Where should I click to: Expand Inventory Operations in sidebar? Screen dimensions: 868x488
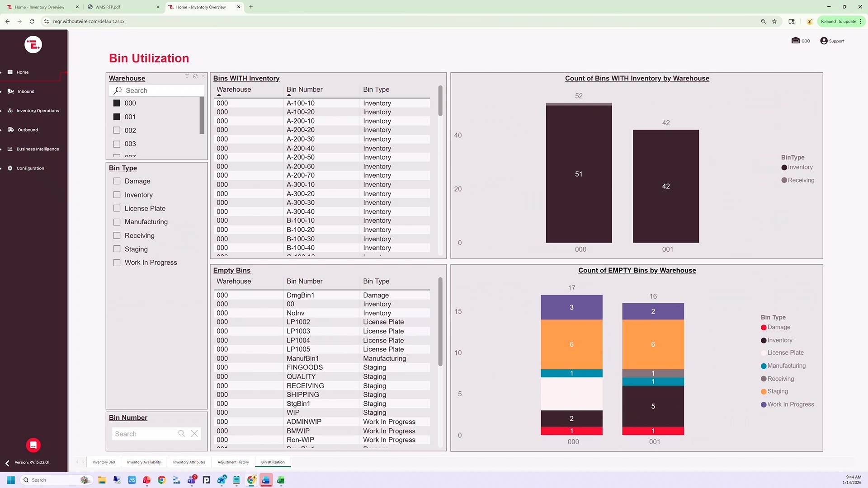38,111
